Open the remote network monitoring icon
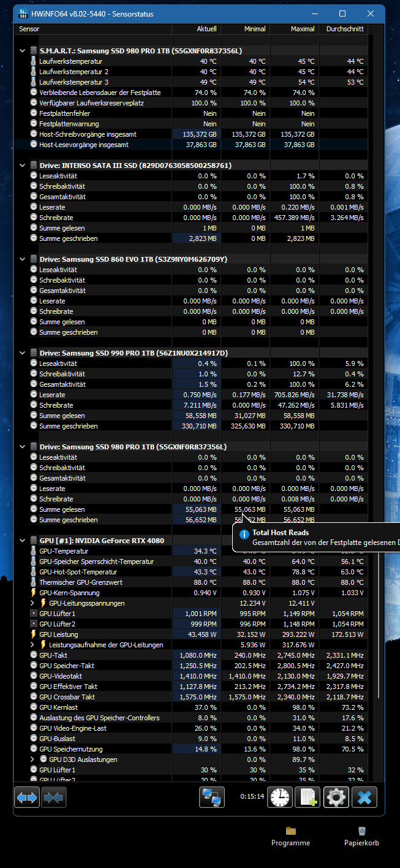The width and height of the screenshot is (400, 868). pos(212,797)
